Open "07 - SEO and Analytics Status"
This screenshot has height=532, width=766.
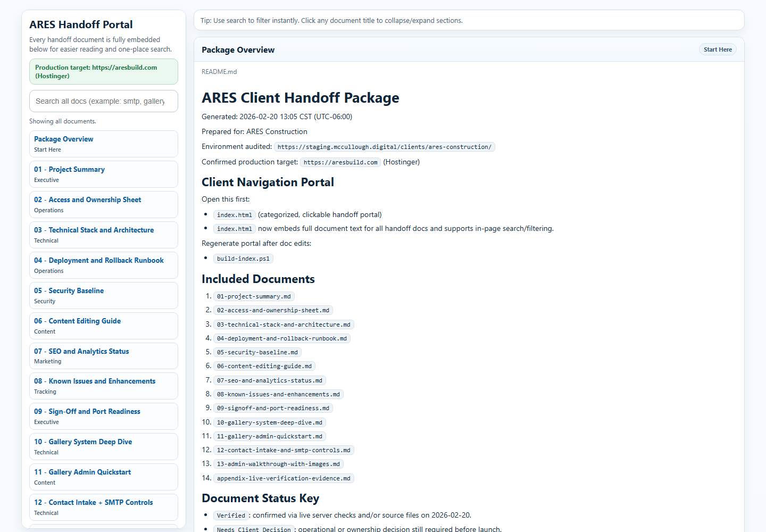(81, 351)
